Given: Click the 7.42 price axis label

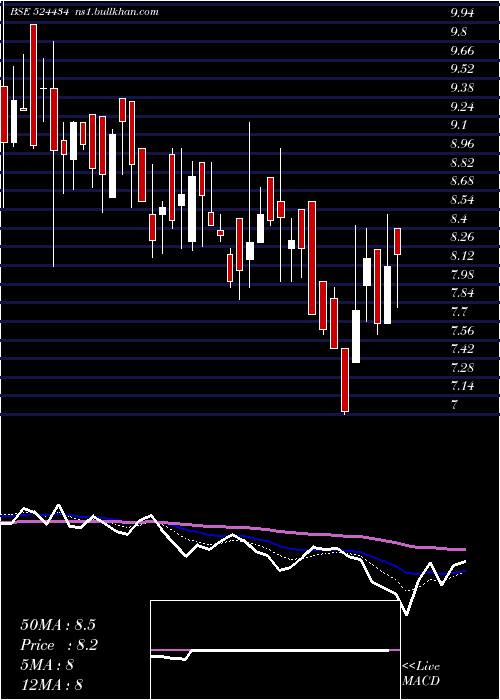Looking at the screenshot, I should click(x=462, y=349).
